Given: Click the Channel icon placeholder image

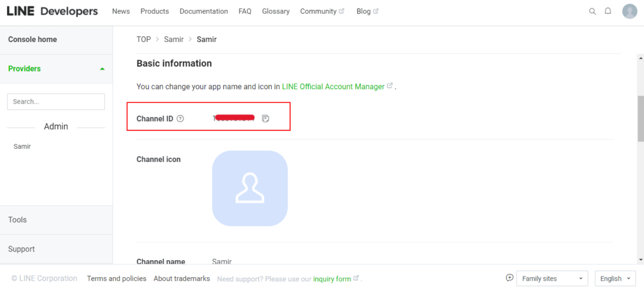Looking at the screenshot, I should click(x=250, y=188).
